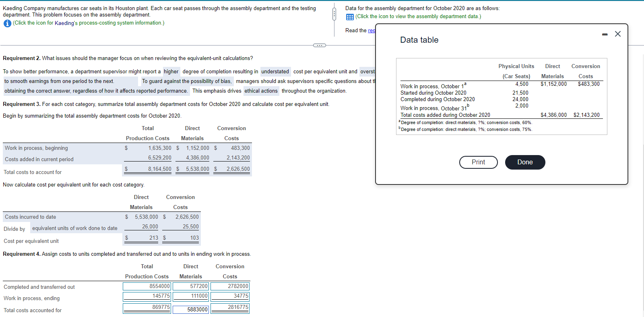The height and width of the screenshot is (317, 644).
Task: Open the 'higher' degree of completion dropdown
Action: tap(171, 72)
